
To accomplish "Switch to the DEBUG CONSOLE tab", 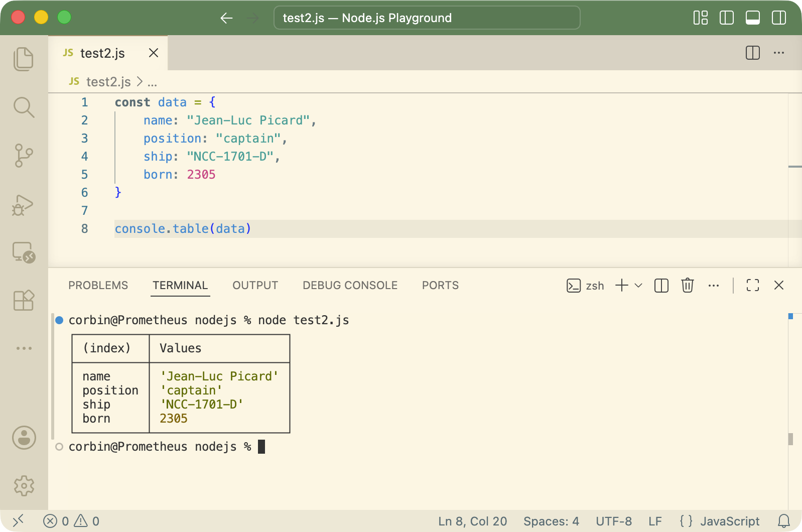I will click(x=350, y=285).
